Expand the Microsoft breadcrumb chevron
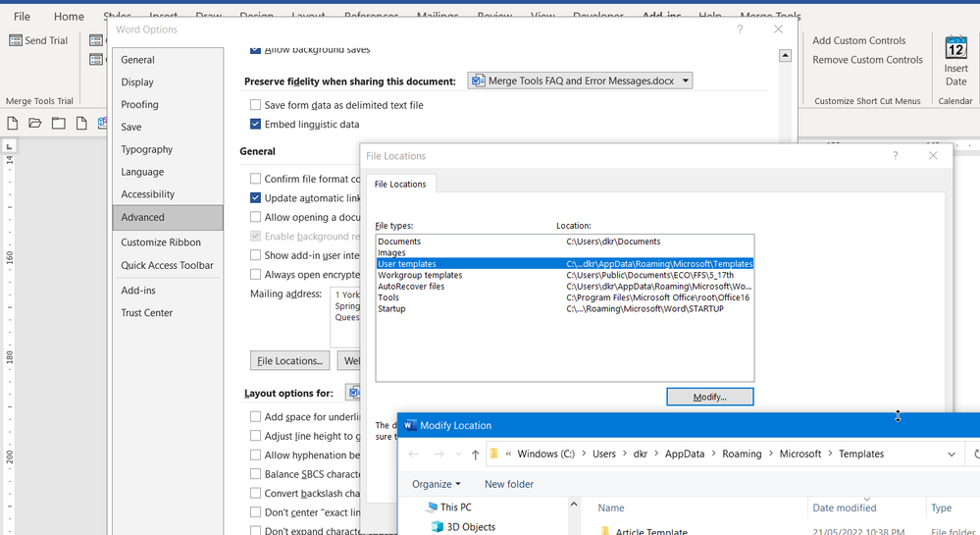Viewport: 980px width, 535px height. point(831,455)
